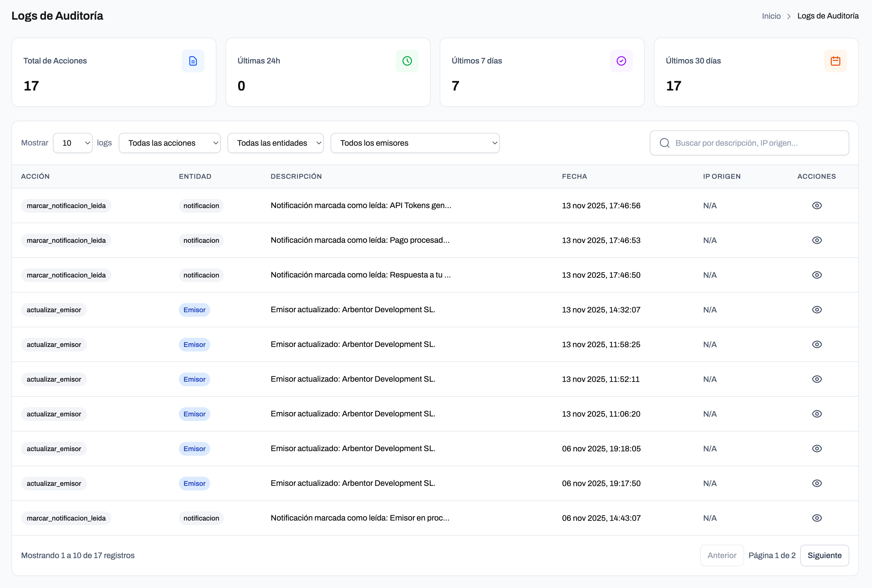Expand the Todos los emisores selector
Screen dimensions: 872x588
(x=415, y=143)
